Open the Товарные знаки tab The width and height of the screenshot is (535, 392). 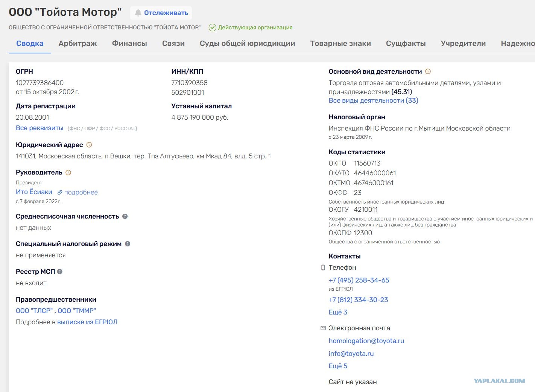(340, 44)
